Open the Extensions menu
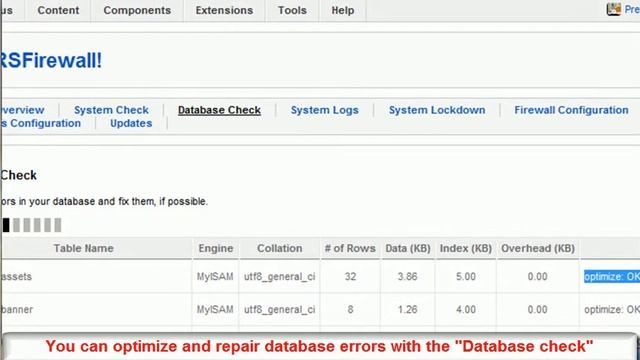 pos(224,10)
